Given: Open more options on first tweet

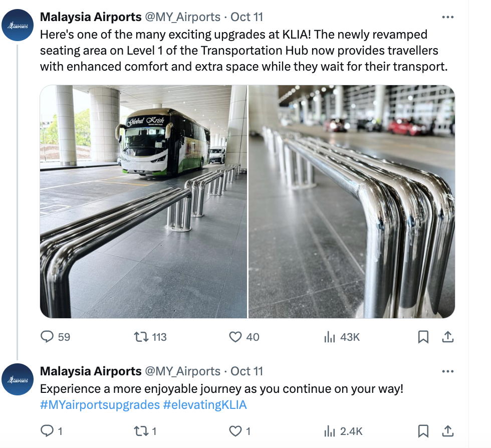Looking at the screenshot, I should tap(448, 17).
